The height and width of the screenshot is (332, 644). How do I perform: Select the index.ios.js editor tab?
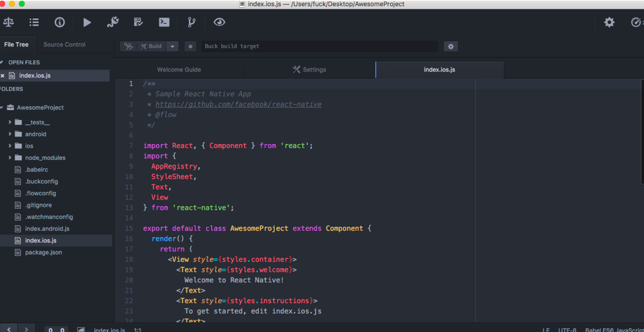(x=439, y=70)
